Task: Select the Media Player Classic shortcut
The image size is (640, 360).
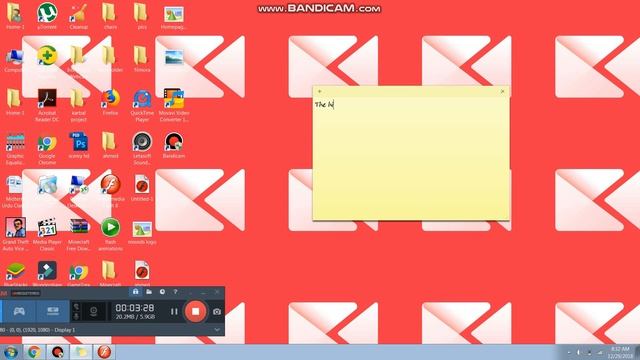Action: tap(47, 234)
